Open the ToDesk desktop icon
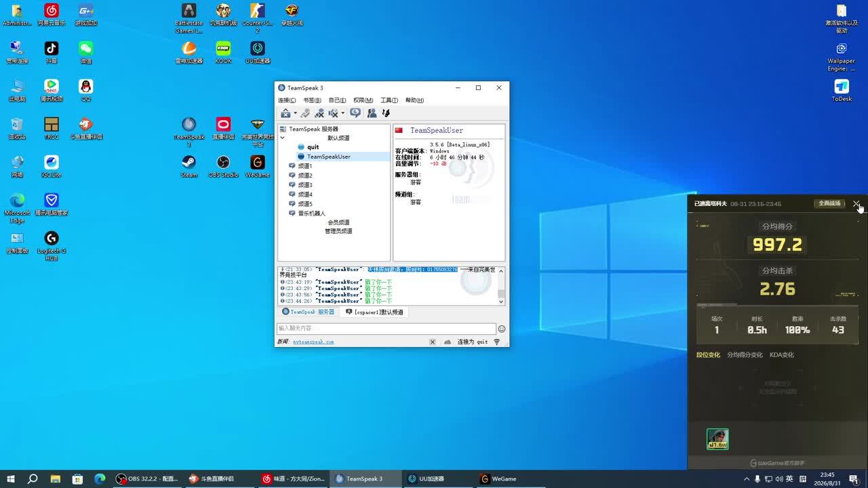 point(842,91)
